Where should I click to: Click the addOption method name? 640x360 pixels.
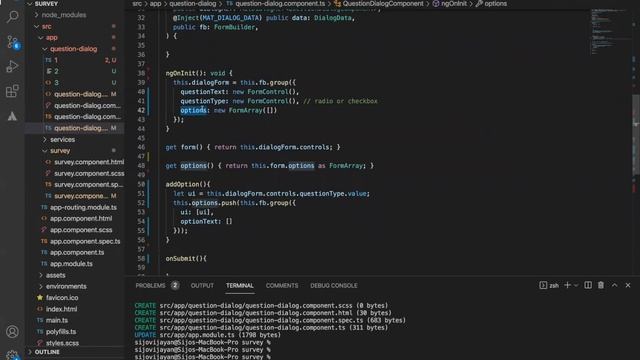(x=182, y=184)
